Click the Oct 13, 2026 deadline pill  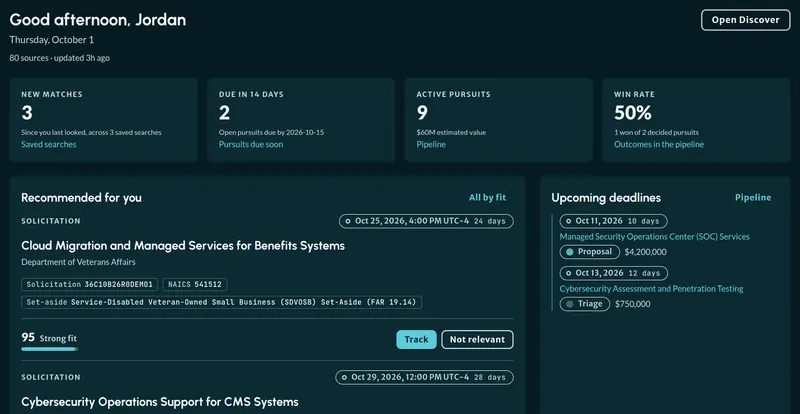point(613,273)
